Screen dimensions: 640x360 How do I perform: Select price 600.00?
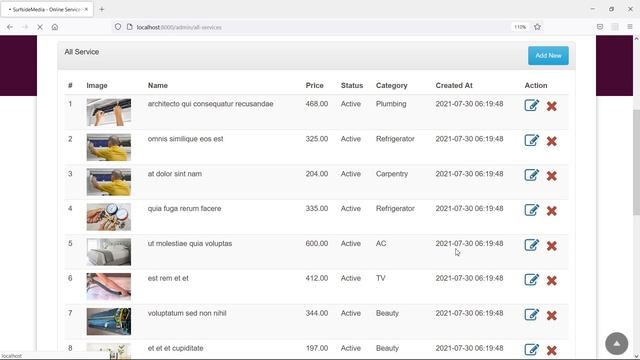click(317, 243)
